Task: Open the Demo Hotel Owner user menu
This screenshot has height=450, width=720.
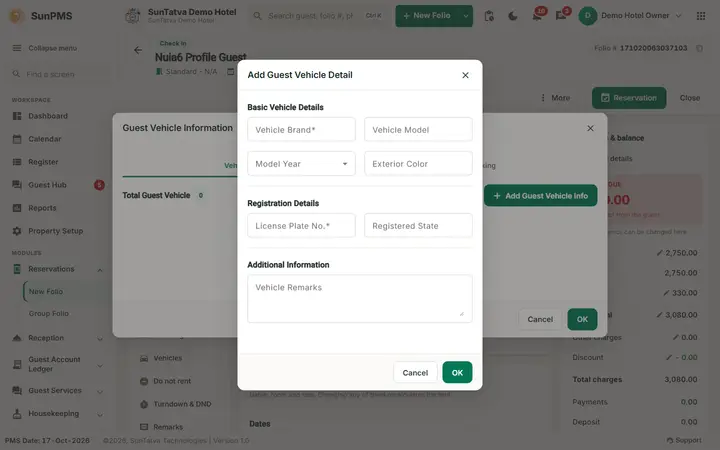Action: coord(630,16)
